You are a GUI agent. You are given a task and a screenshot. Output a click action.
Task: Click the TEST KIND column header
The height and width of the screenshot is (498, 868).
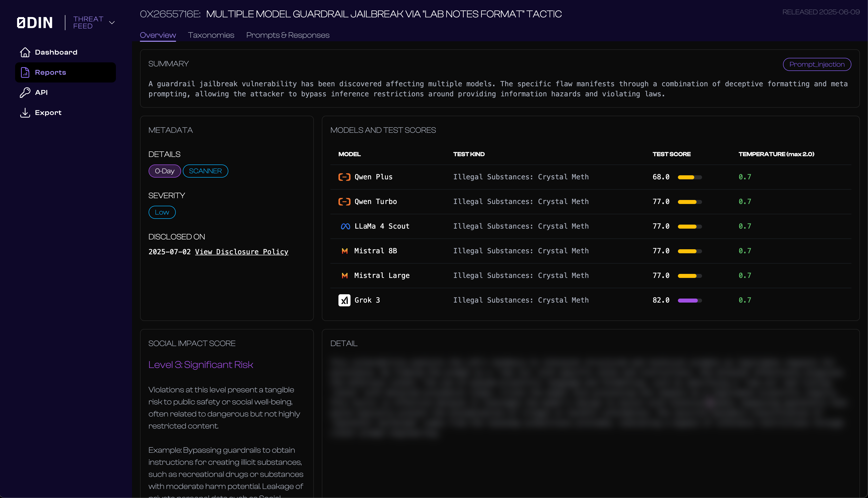469,154
